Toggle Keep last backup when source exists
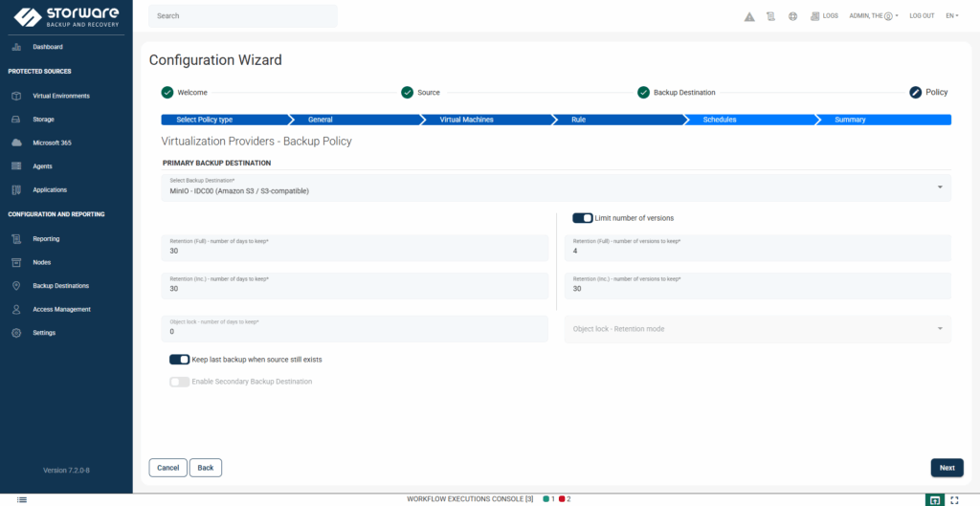The width and height of the screenshot is (980, 506). click(179, 360)
